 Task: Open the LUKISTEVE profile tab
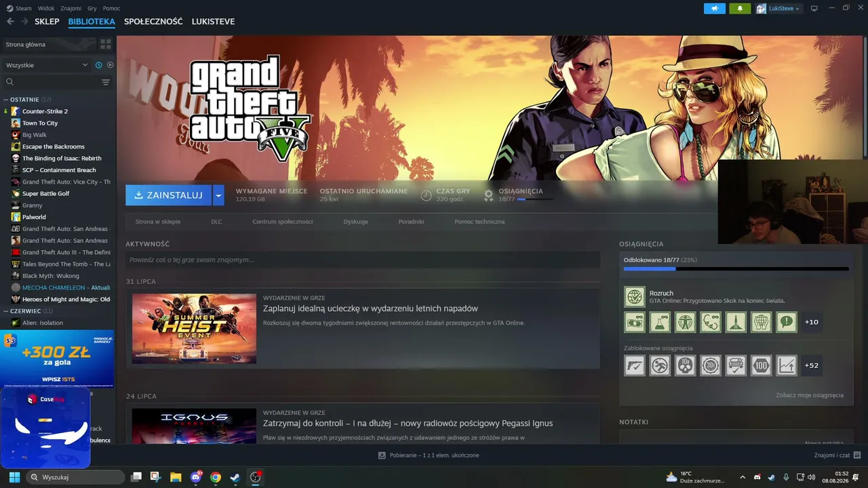(213, 22)
